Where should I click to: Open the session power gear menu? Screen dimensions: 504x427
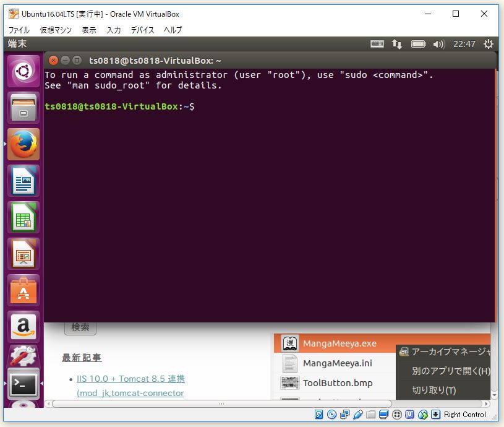[x=489, y=44]
